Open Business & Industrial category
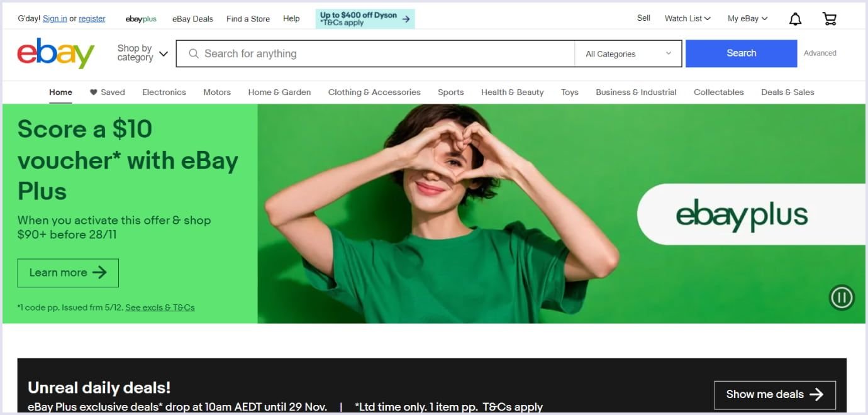Viewport: 868px width, 415px height. click(x=636, y=92)
